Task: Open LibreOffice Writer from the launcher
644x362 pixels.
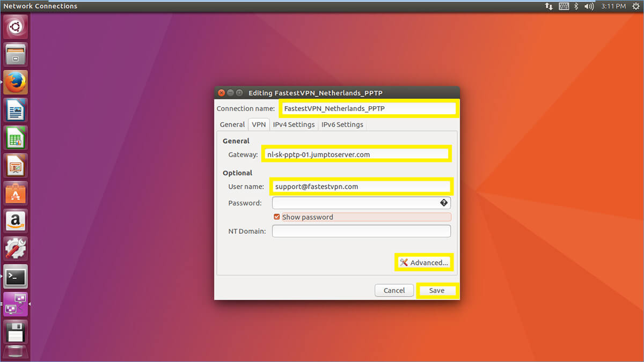Action: 16,110
